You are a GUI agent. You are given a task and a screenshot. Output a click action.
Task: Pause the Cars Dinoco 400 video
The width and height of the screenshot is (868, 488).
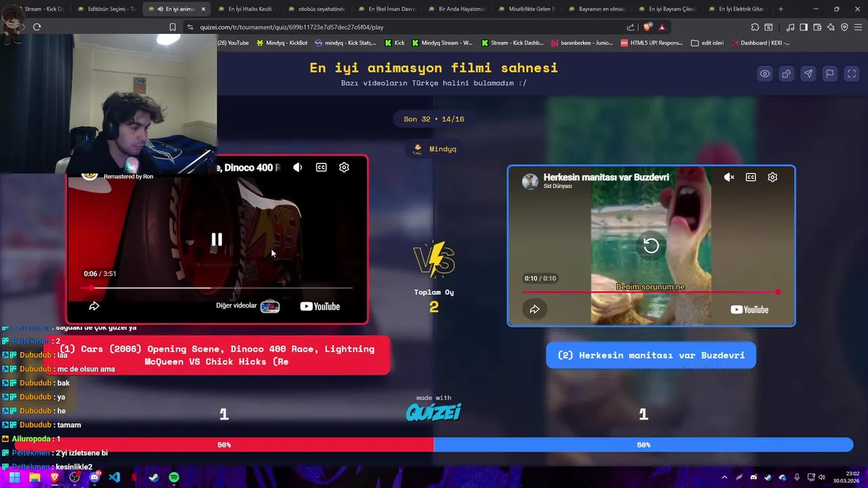point(216,240)
